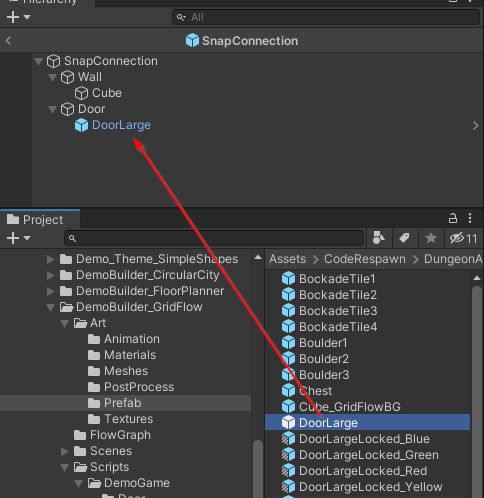Click the Search by Label tag icon

click(404, 238)
